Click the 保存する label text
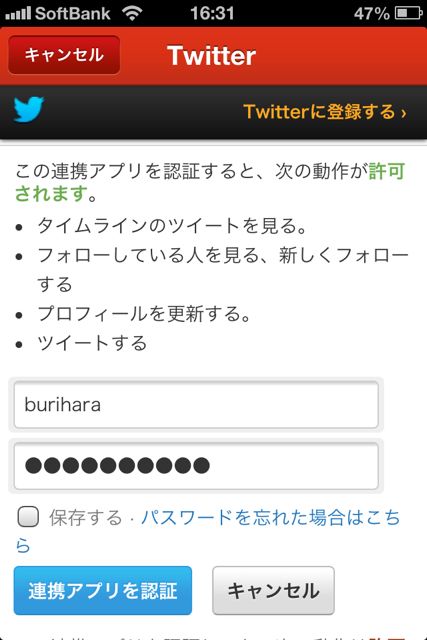Screen dimensions: 427x640 tap(86, 517)
